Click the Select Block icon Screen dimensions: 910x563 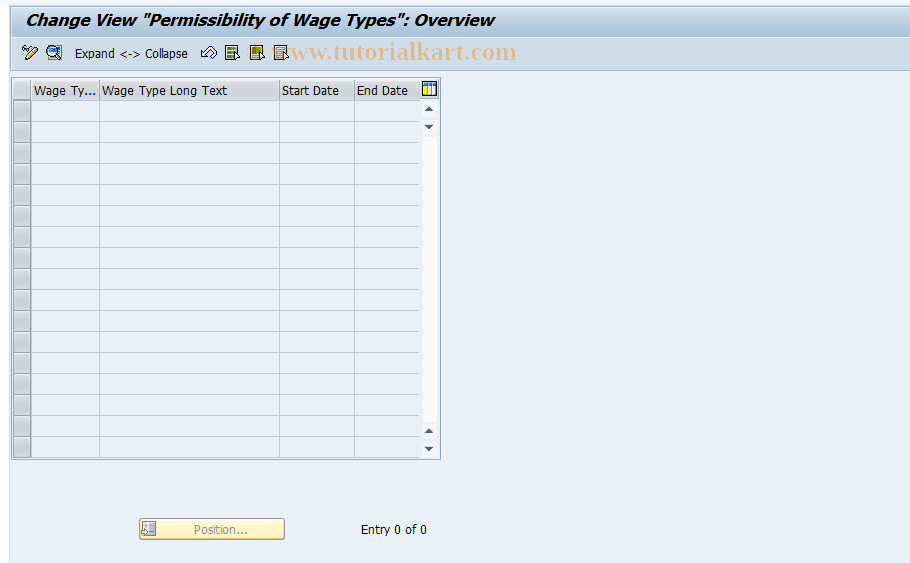257,53
